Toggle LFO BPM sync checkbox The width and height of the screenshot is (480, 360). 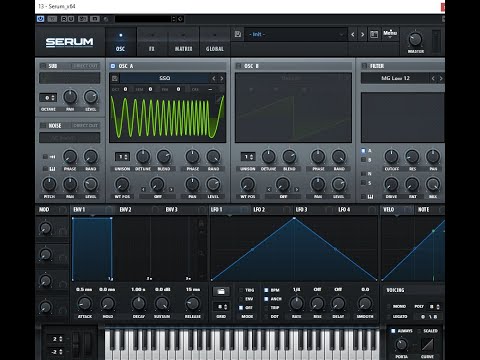coord(266,290)
